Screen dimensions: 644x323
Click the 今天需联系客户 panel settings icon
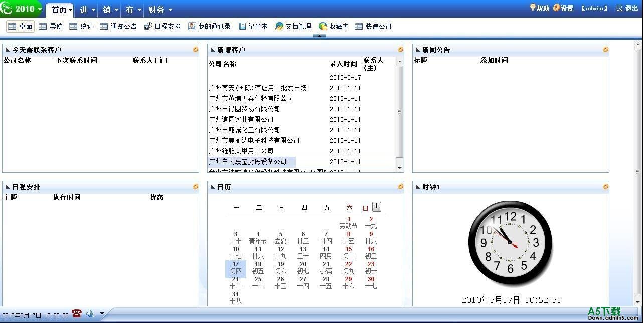(x=196, y=50)
